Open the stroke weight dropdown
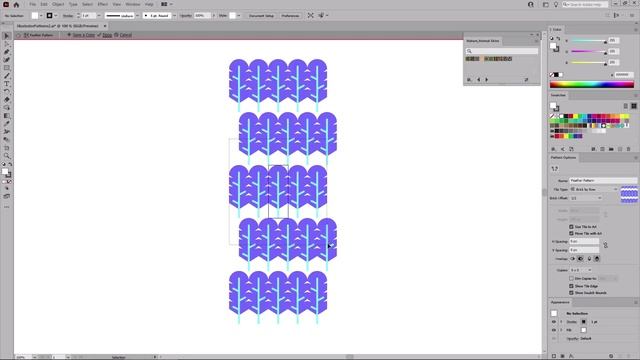Image resolution: width=640 pixels, height=360 pixels. tap(99, 16)
